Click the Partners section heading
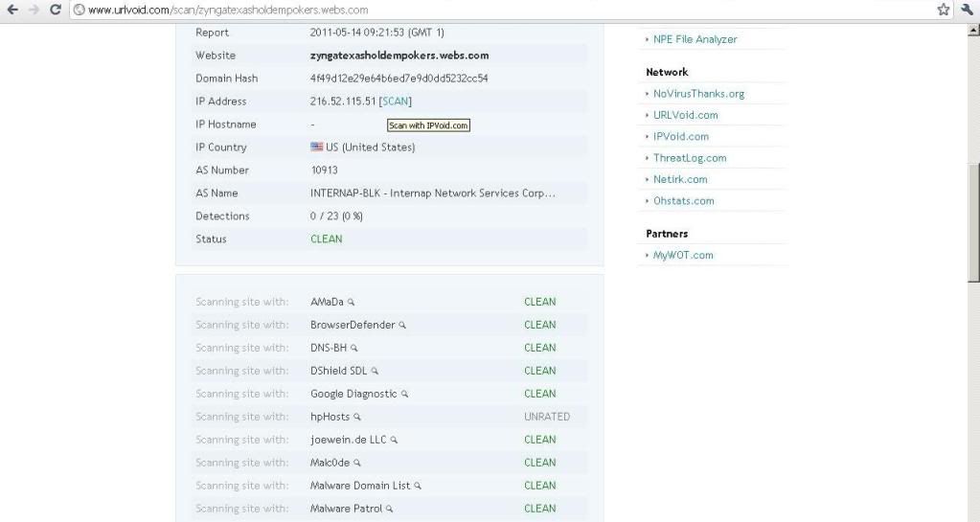980x522 pixels. tap(667, 234)
